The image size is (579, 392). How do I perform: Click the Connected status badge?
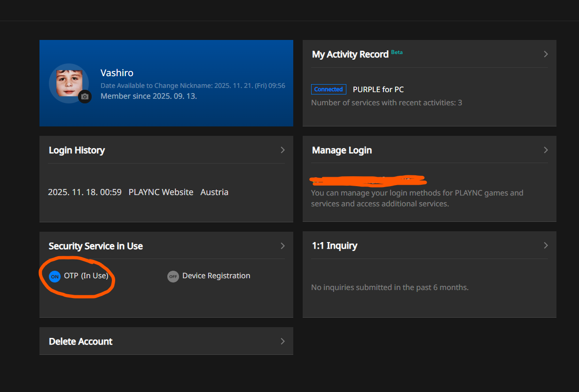pos(329,89)
